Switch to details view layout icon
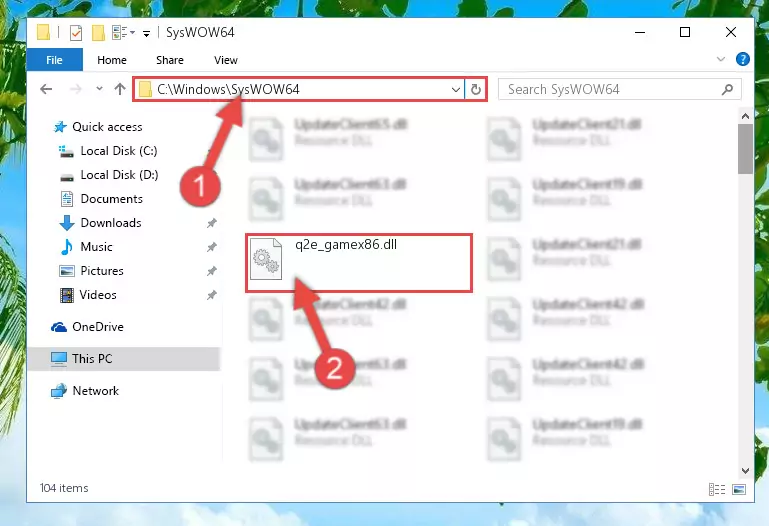 coord(717,489)
